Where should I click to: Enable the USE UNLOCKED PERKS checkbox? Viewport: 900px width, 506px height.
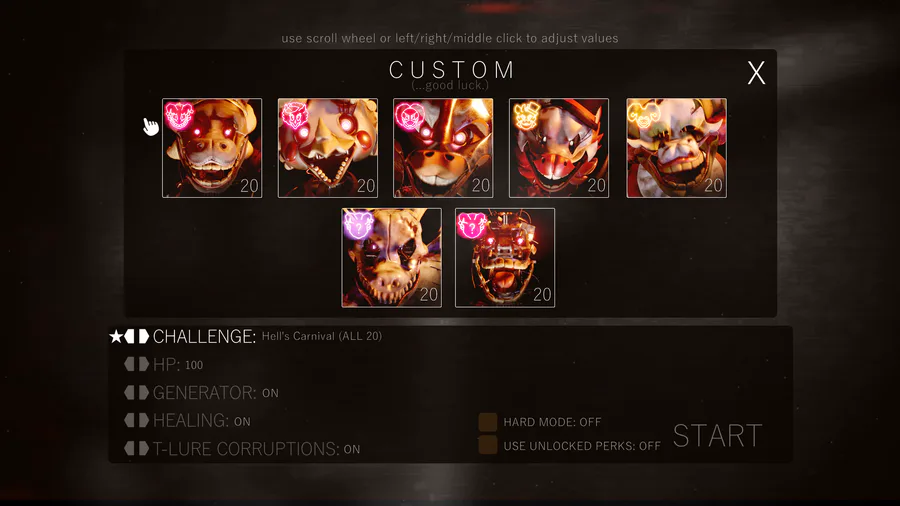pyautogui.click(x=488, y=445)
